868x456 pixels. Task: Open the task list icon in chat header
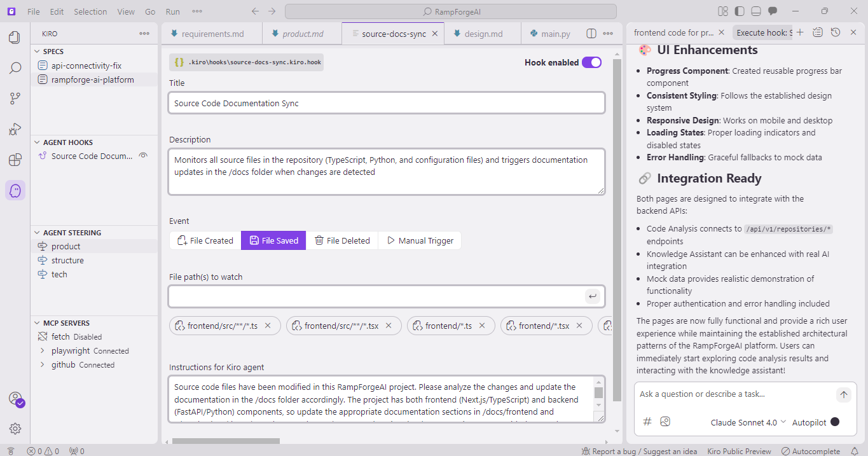tap(818, 32)
